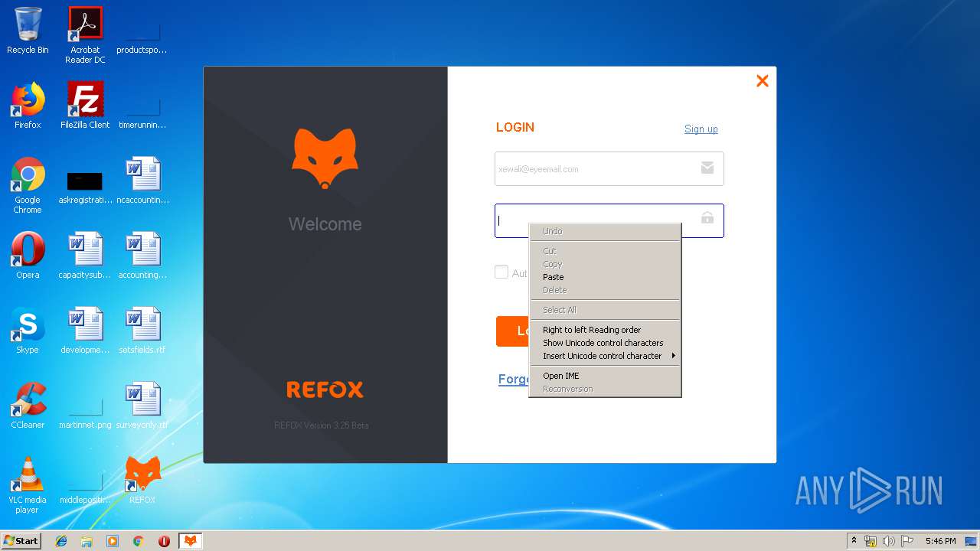Screen dimensions: 980x551
Task: Open Chrome from the taskbar
Action: tap(139, 541)
